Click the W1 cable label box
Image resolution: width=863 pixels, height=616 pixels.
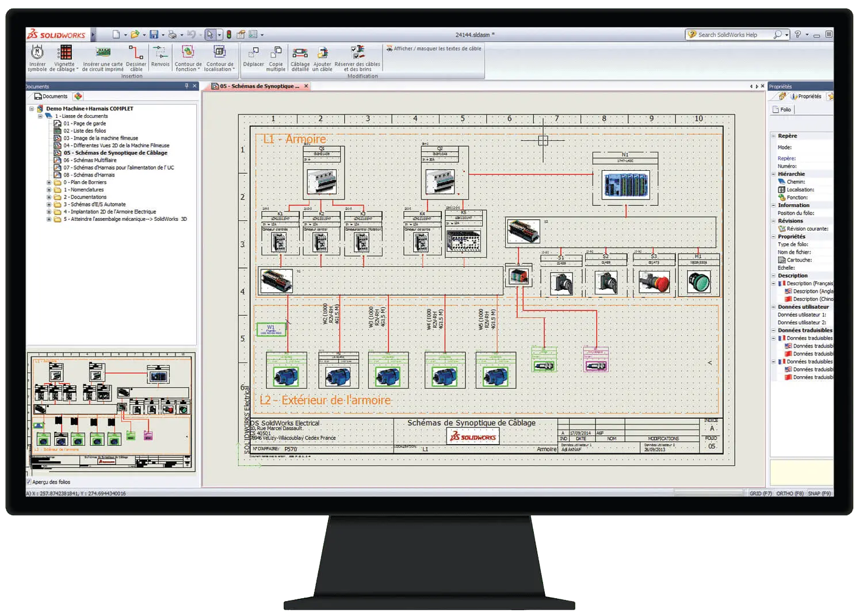click(x=270, y=330)
